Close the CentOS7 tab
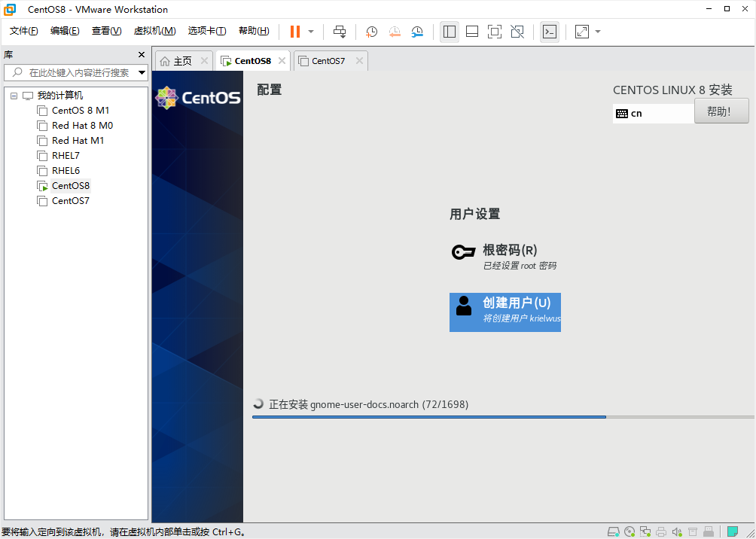The height and width of the screenshot is (539, 756). click(x=359, y=61)
